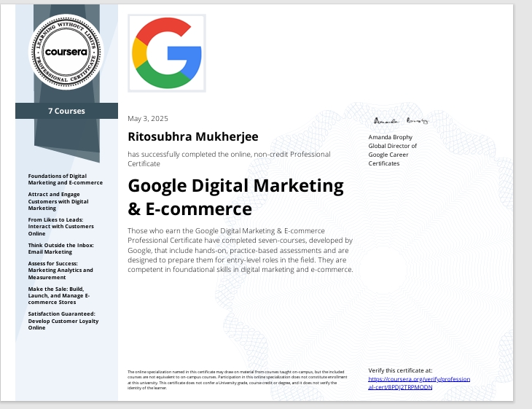Click 'Satisfaction Guaranteed' course entry
This screenshot has height=409, width=532.
click(x=63, y=321)
